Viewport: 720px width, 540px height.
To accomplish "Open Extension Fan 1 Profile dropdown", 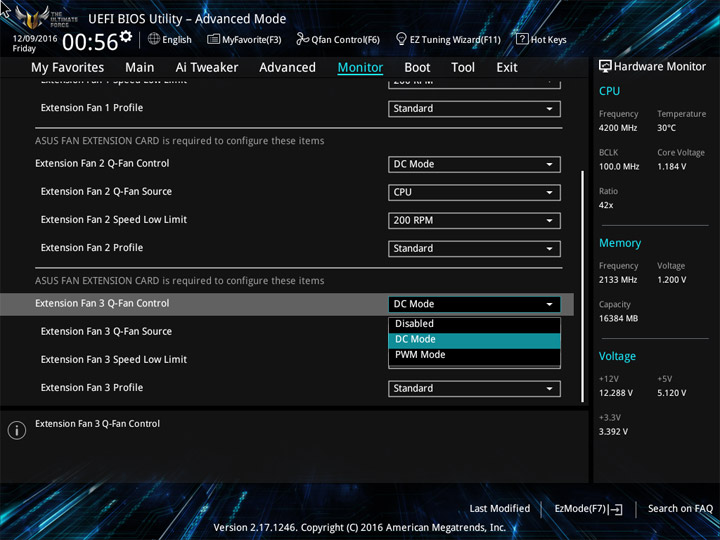I will 474,109.
